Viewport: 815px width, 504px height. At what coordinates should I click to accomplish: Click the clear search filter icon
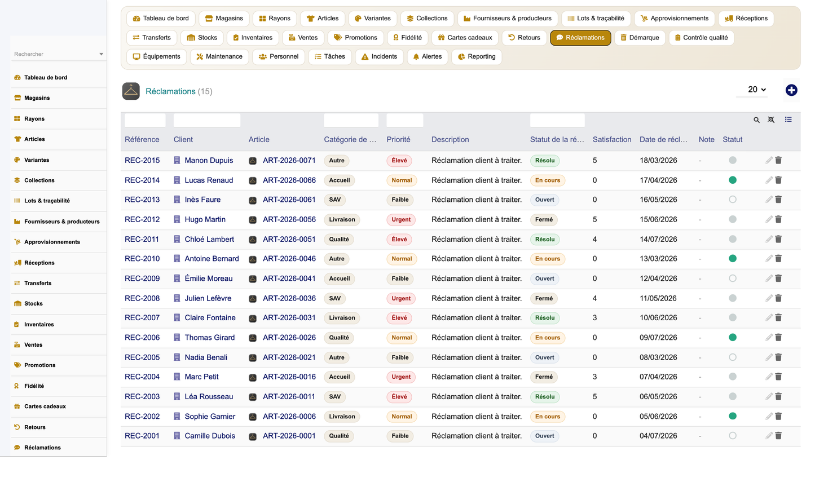(x=771, y=120)
